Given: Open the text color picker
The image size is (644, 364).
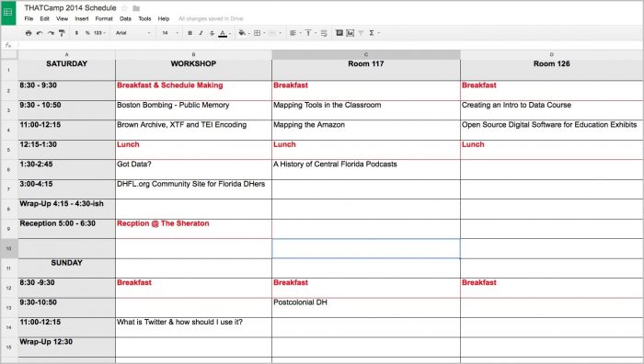Looking at the screenshot, I should [224, 33].
